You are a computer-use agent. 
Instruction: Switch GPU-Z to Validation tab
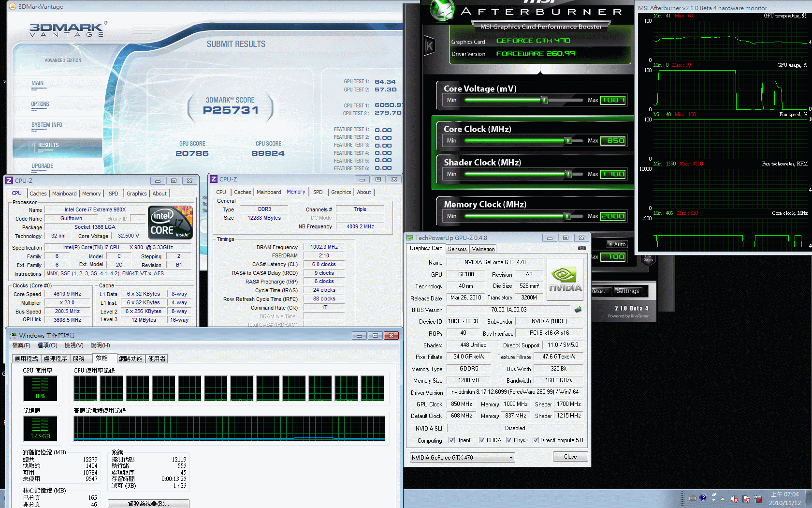point(483,249)
